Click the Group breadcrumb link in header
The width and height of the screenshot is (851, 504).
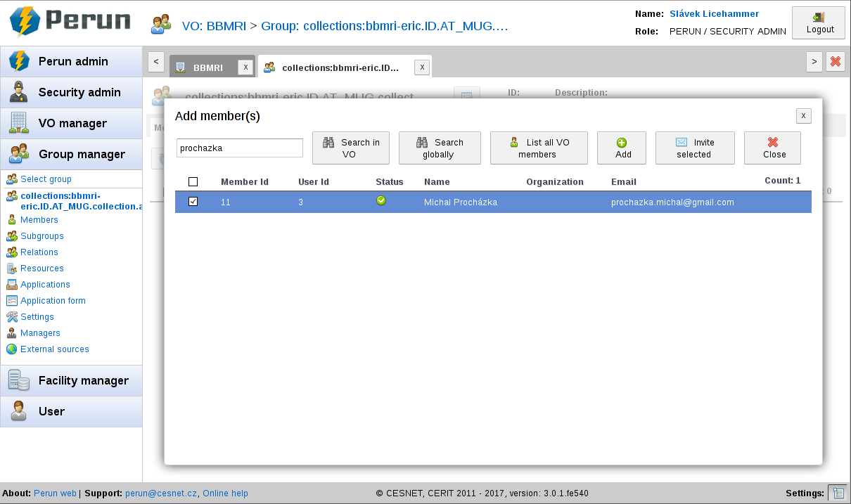pos(384,27)
